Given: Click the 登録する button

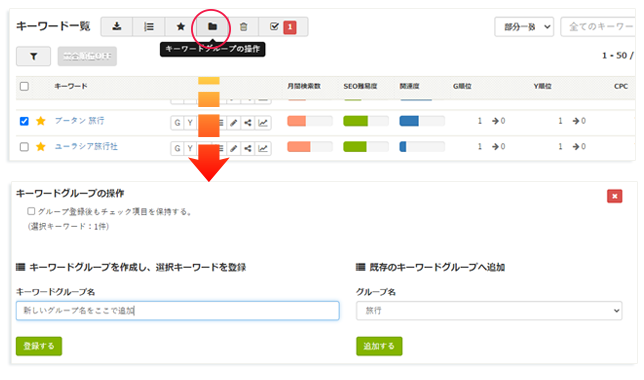Looking at the screenshot, I should 39,346.
